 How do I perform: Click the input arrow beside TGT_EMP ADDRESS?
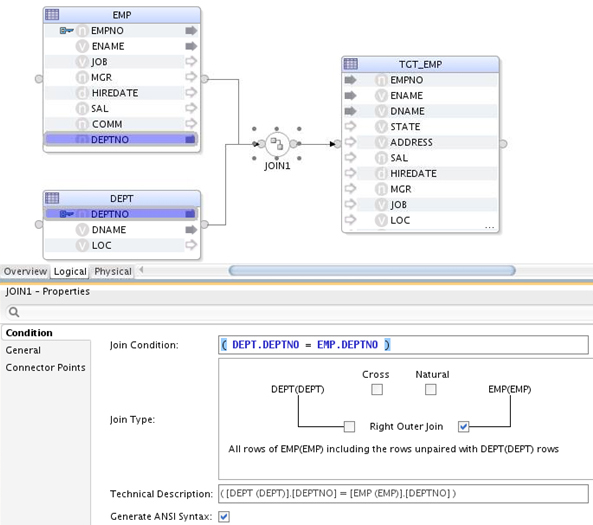[x=351, y=141]
